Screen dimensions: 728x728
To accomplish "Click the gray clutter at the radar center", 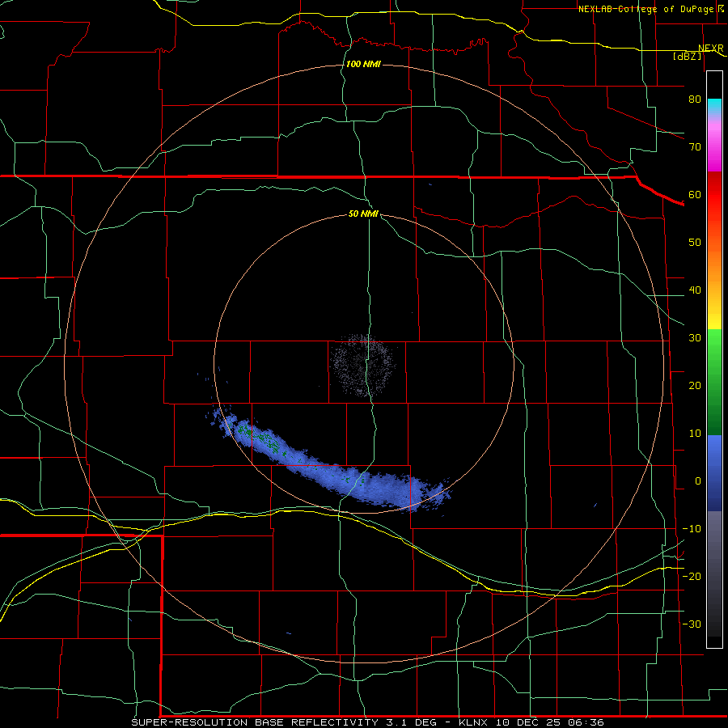I will pos(362,365).
